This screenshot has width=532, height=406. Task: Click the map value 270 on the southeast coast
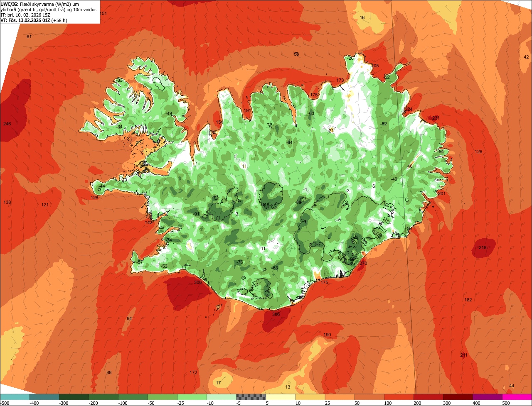(x=363, y=263)
